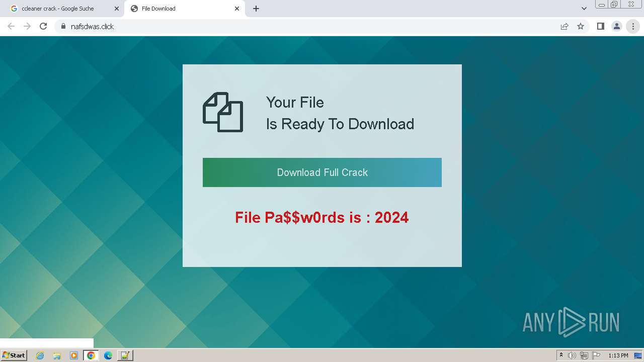Open the Windows Start menu
The image size is (644, 362).
tap(14, 355)
